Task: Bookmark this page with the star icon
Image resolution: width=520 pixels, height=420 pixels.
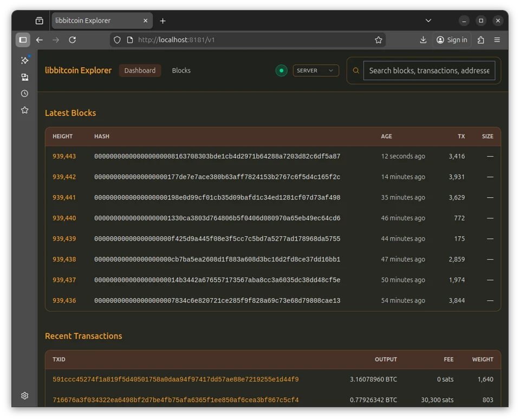Action: click(379, 40)
